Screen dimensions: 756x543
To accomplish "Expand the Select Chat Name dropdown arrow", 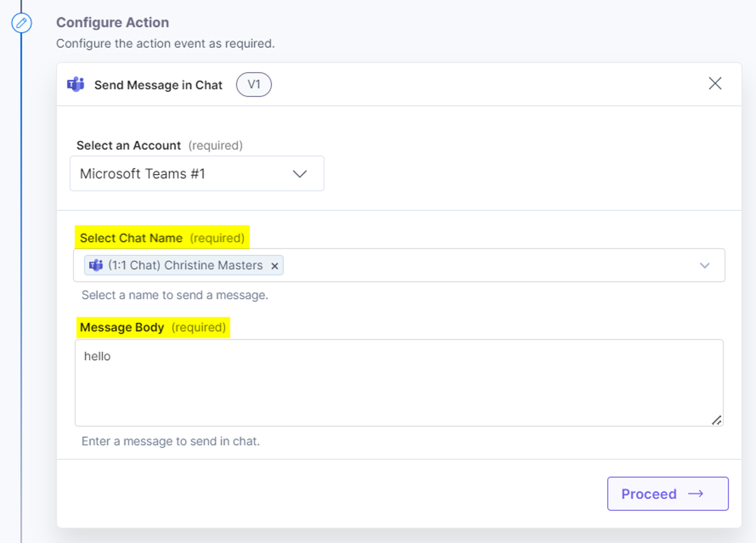I will (x=705, y=265).
